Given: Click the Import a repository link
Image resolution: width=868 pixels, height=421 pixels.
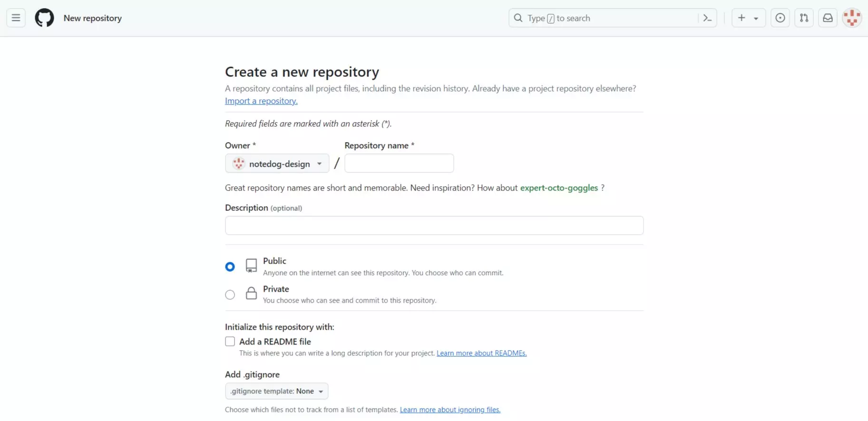Looking at the screenshot, I should (261, 101).
